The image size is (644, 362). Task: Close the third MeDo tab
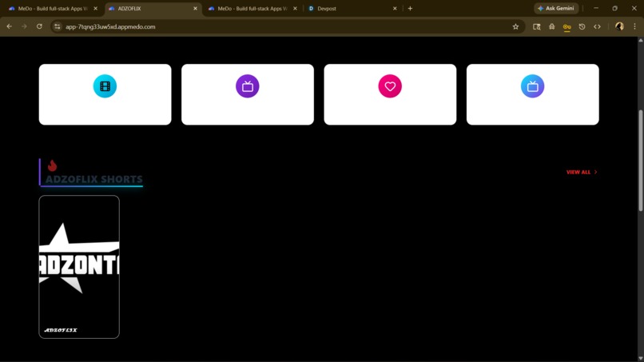[295, 9]
